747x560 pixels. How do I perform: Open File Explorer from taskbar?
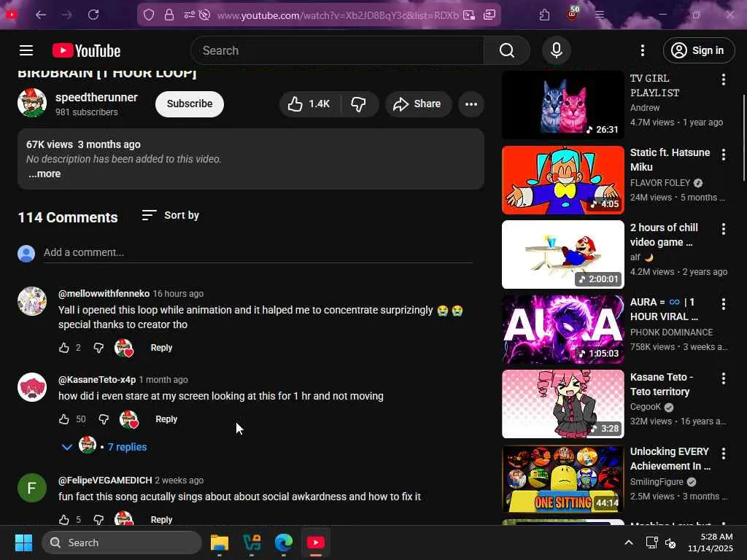pyautogui.click(x=220, y=542)
